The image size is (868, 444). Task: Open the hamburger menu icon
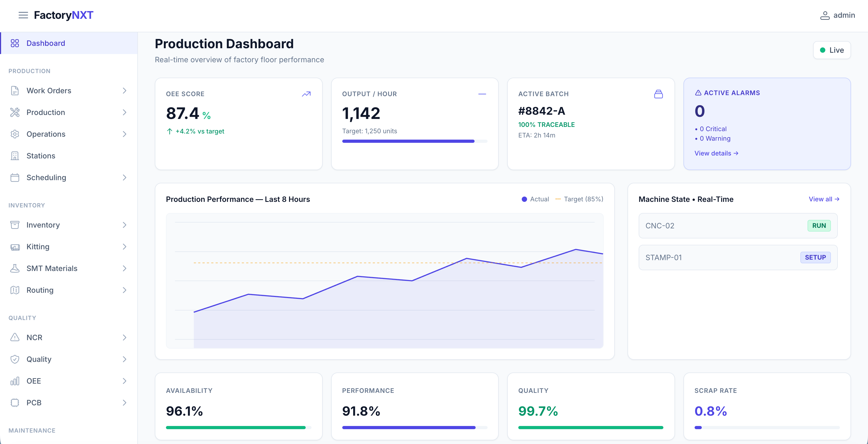[23, 15]
